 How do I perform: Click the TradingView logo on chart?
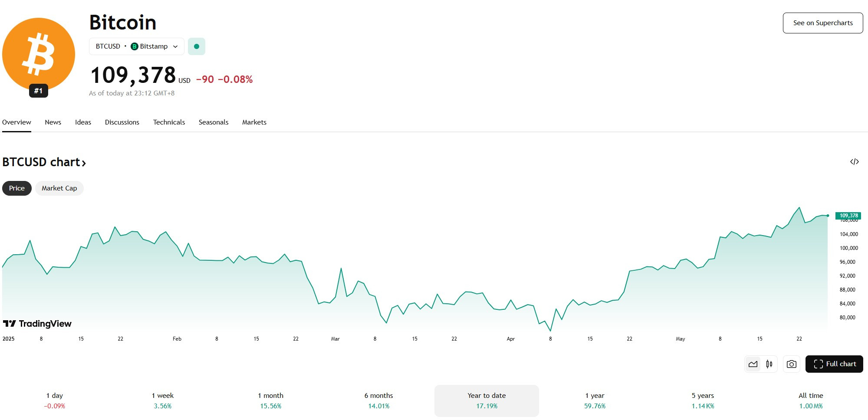click(37, 324)
